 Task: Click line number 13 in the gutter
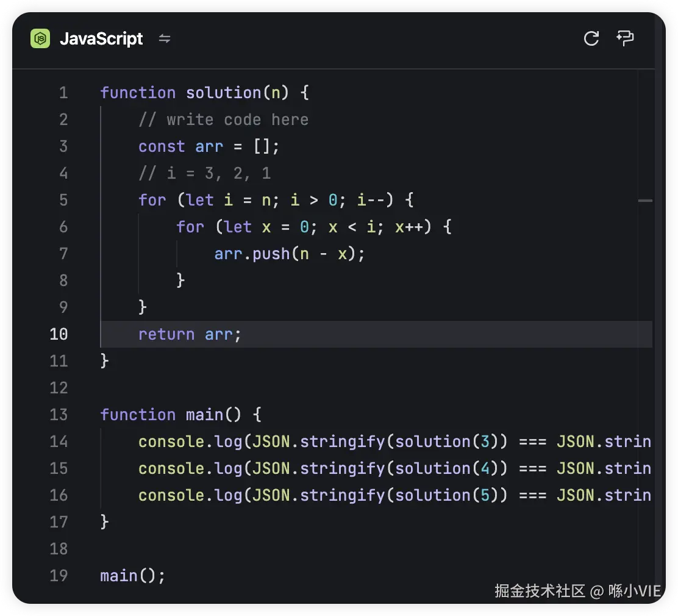pos(59,415)
